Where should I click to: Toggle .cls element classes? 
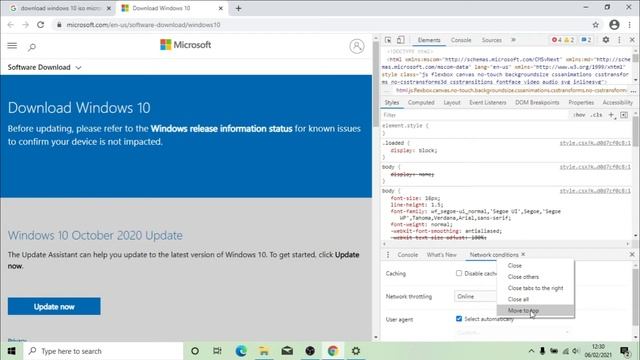[597, 115]
